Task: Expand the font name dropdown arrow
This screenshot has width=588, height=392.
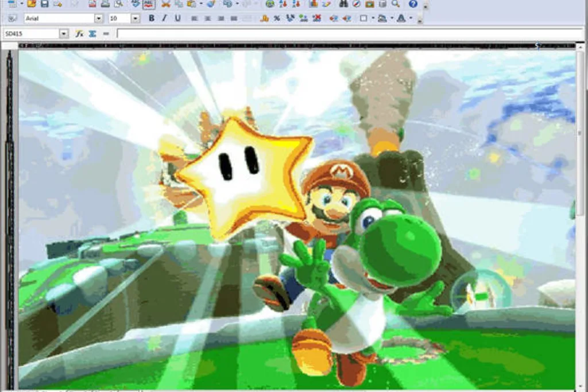Action: pyautogui.click(x=99, y=18)
